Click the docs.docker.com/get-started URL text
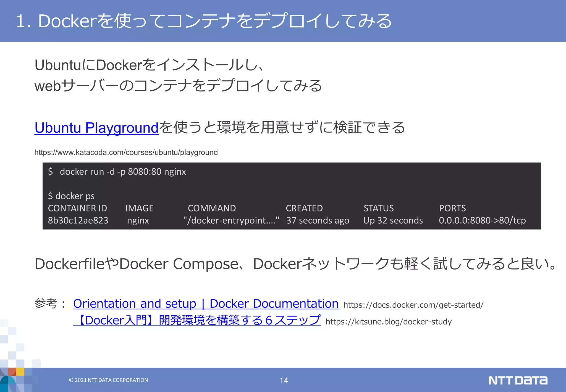The width and height of the screenshot is (566, 392). 413,305
